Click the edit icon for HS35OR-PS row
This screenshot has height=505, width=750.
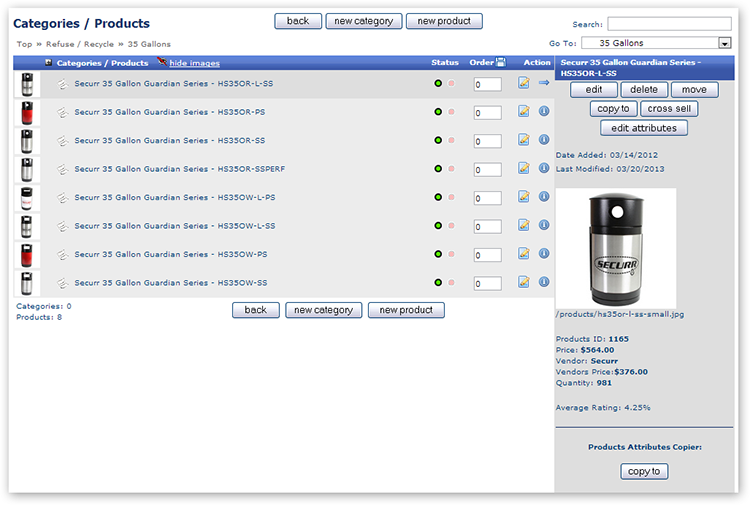[x=524, y=111]
